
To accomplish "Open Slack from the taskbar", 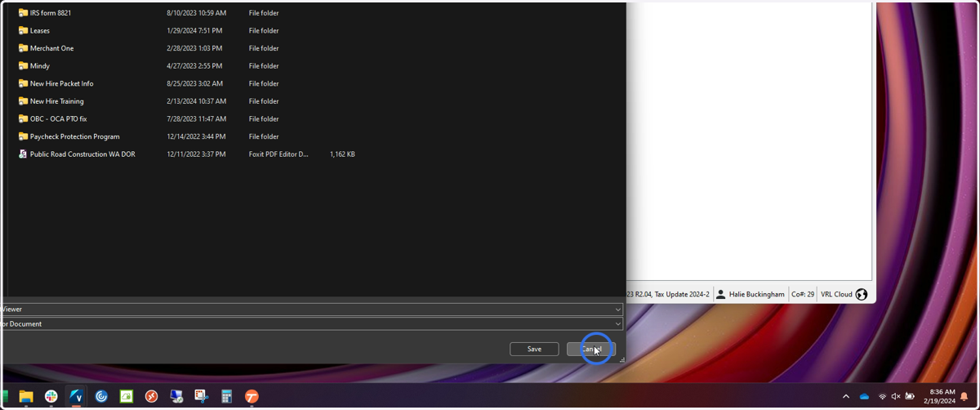I will (51, 396).
